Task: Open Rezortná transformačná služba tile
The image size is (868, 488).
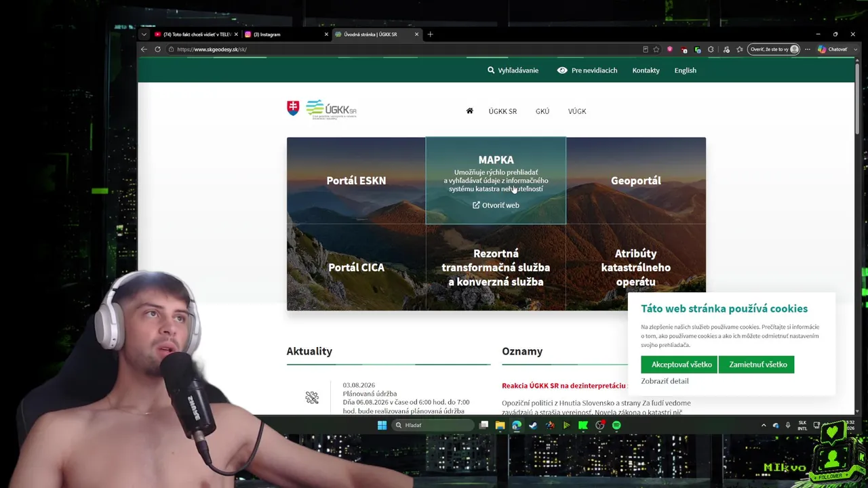Action: (x=496, y=267)
